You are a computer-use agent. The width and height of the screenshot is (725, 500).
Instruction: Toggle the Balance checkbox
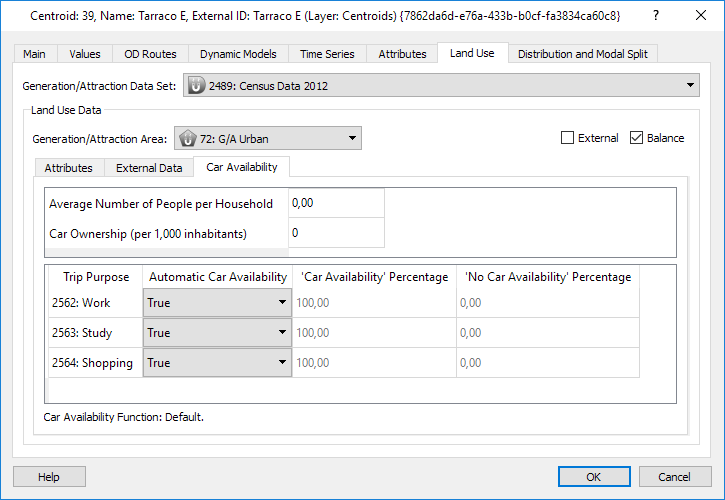637,138
